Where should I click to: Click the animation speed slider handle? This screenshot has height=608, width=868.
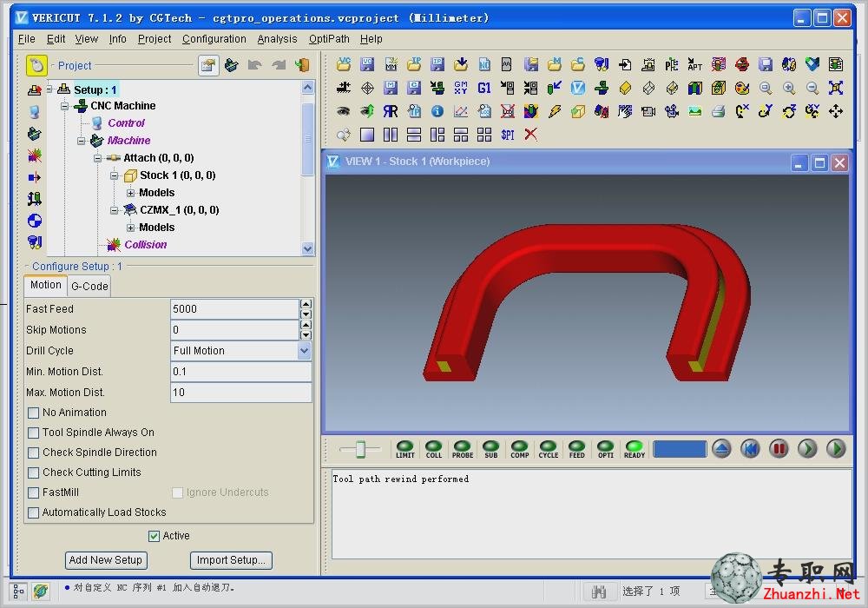coord(360,448)
